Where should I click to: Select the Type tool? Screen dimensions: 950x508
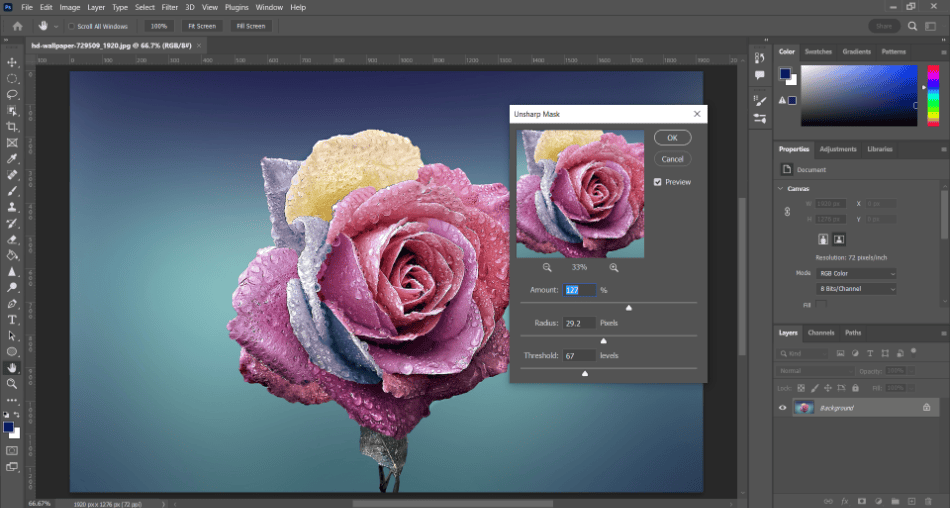[12, 319]
